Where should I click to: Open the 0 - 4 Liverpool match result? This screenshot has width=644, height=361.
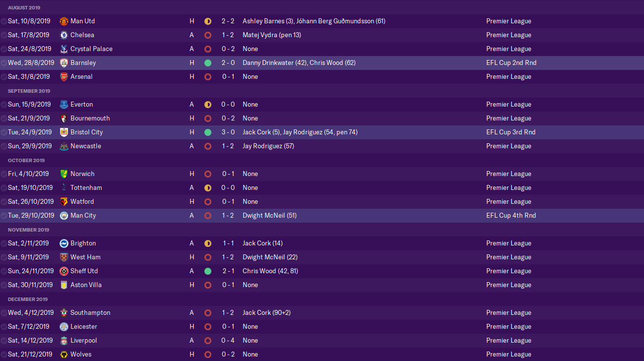[x=228, y=341]
